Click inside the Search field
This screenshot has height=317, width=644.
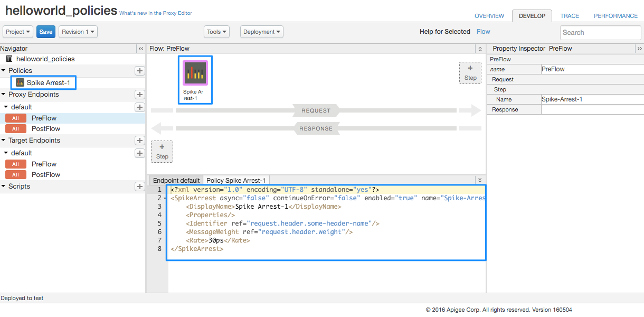[600, 32]
